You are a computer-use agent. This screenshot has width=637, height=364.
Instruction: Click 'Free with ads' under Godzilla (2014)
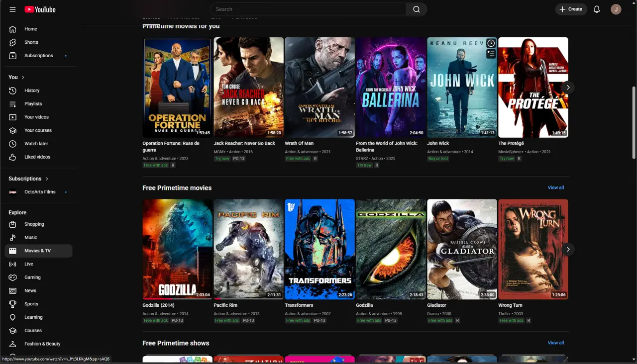(156, 321)
